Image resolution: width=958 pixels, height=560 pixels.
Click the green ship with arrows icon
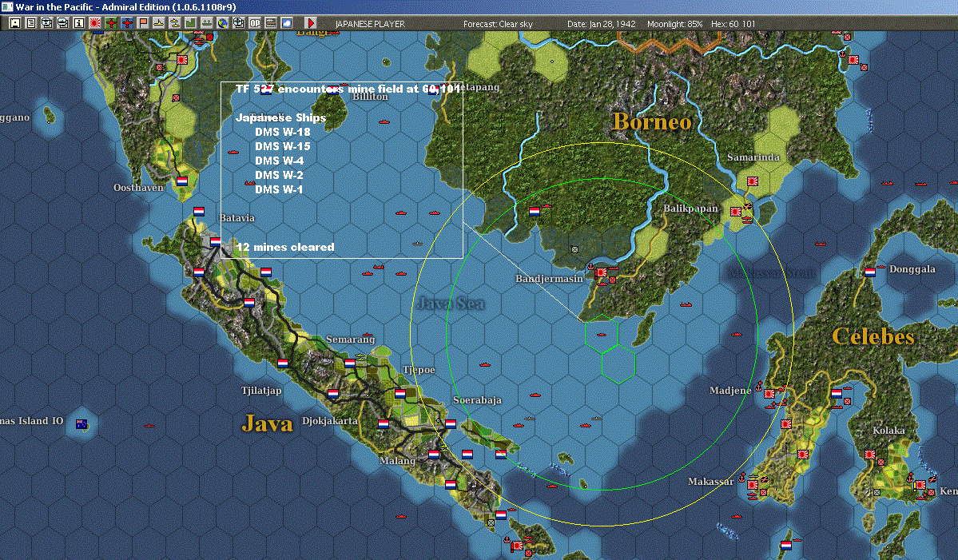206,23
